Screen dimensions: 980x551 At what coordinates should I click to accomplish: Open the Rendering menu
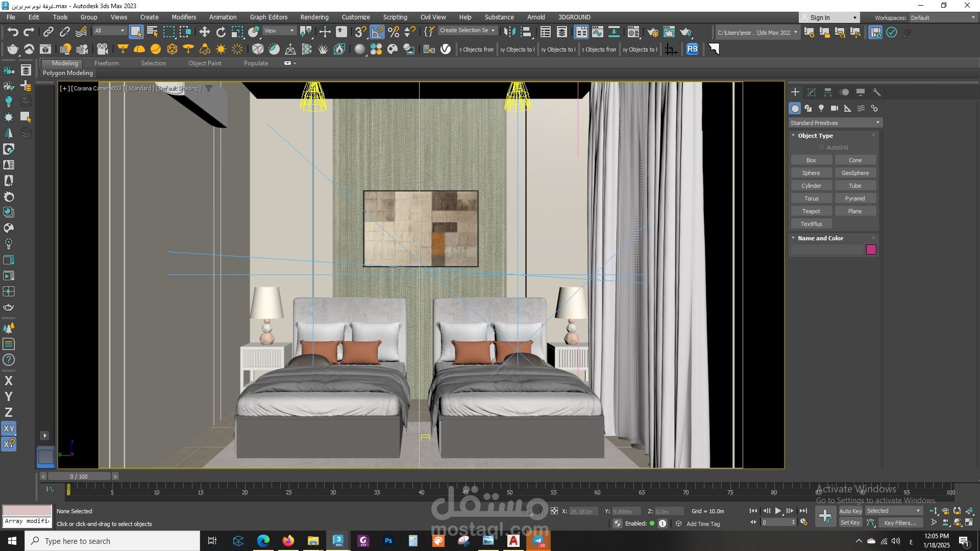point(314,17)
